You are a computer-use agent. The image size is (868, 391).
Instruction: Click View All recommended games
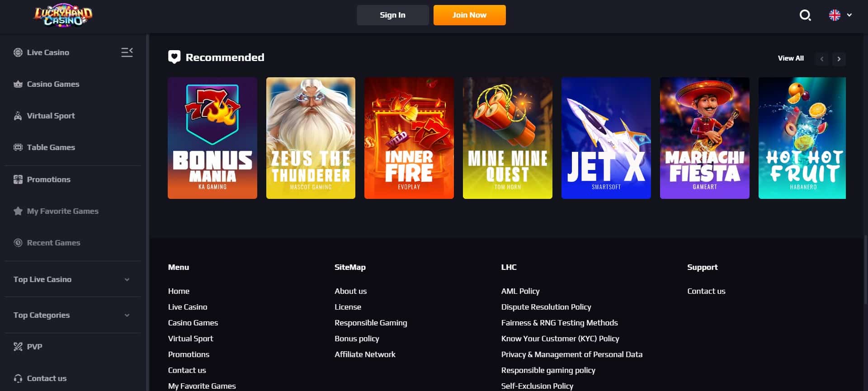click(x=791, y=58)
